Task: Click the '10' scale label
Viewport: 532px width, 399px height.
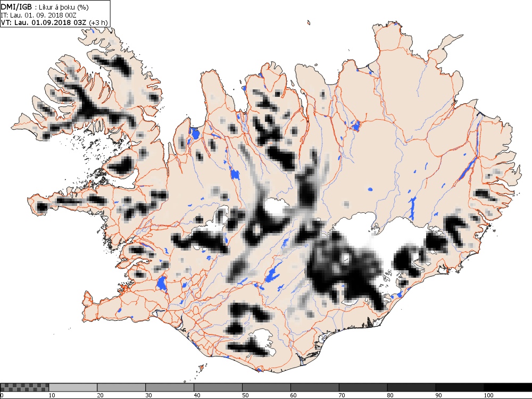Action: pos(52,395)
